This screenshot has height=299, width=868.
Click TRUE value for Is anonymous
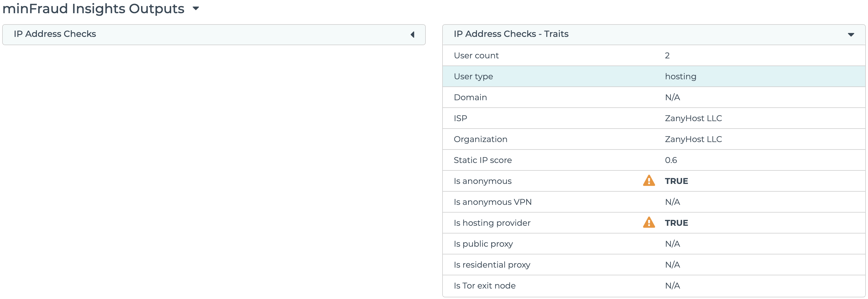676,181
